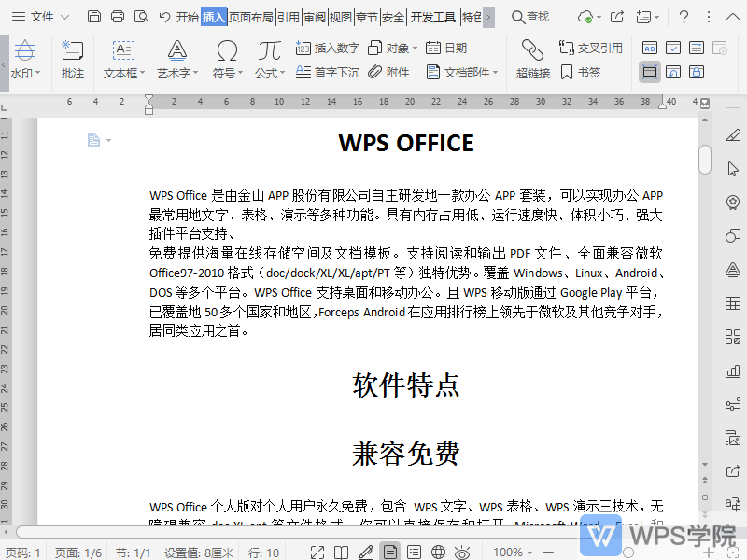Open the 公式 formula dropdown

pos(270,60)
